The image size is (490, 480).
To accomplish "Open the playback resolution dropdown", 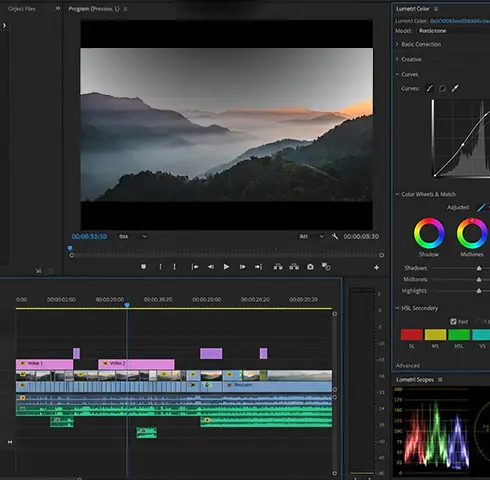I will [311, 236].
